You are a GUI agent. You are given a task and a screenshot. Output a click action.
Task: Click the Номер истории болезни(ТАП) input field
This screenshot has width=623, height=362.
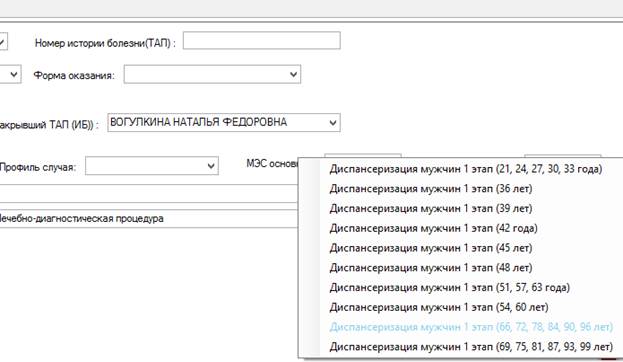261,41
